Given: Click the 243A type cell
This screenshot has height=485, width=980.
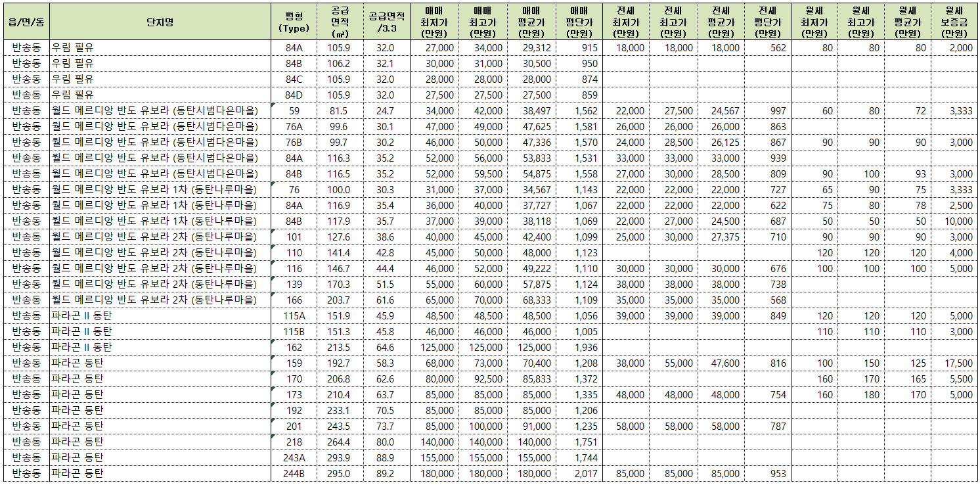Looking at the screenshot, I should click(294, 458).
